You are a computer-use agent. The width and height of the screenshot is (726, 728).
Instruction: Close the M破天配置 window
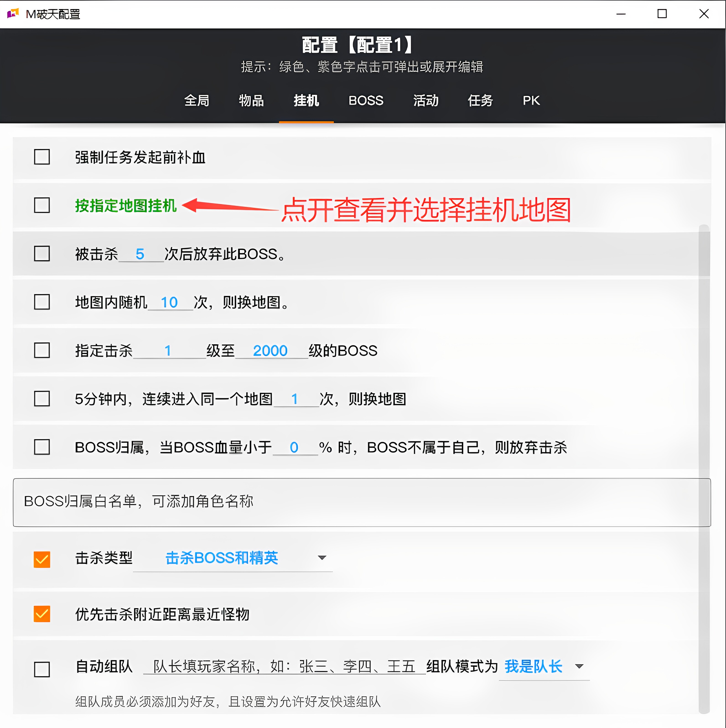click(x=703, y=14)
